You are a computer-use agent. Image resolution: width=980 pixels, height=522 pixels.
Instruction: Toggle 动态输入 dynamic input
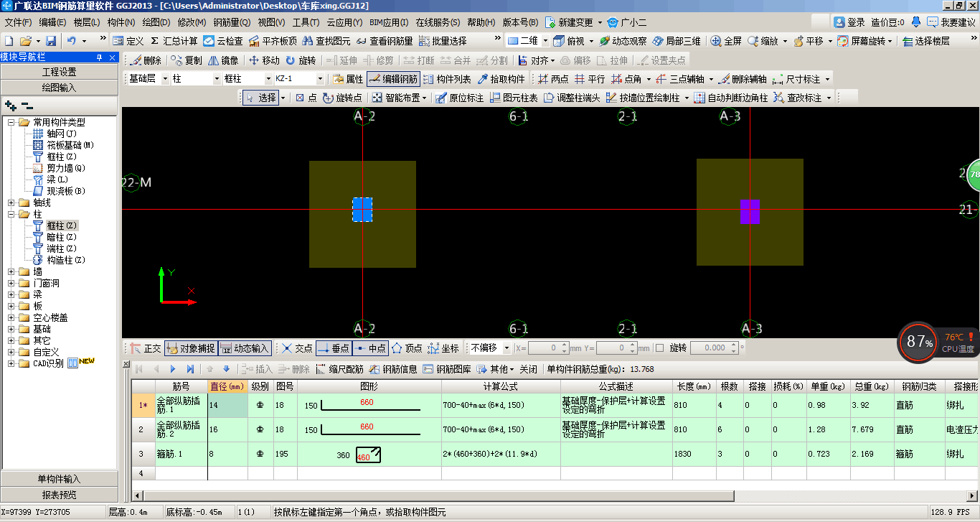[245, 348]
